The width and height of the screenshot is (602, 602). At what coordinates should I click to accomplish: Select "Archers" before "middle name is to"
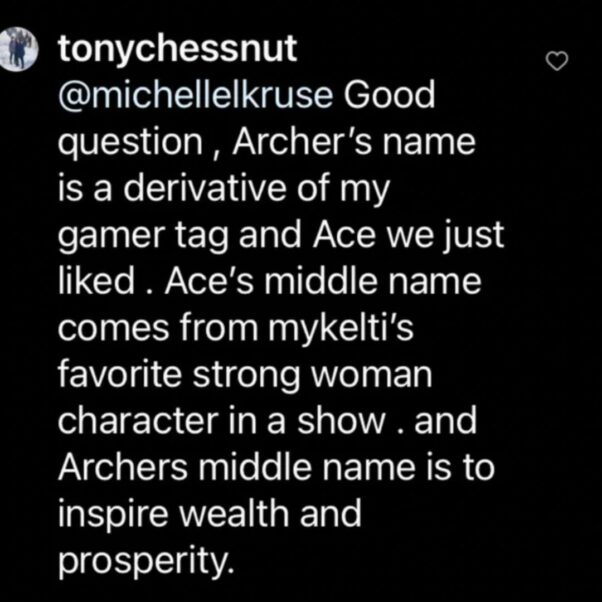[x=123, y=466]
